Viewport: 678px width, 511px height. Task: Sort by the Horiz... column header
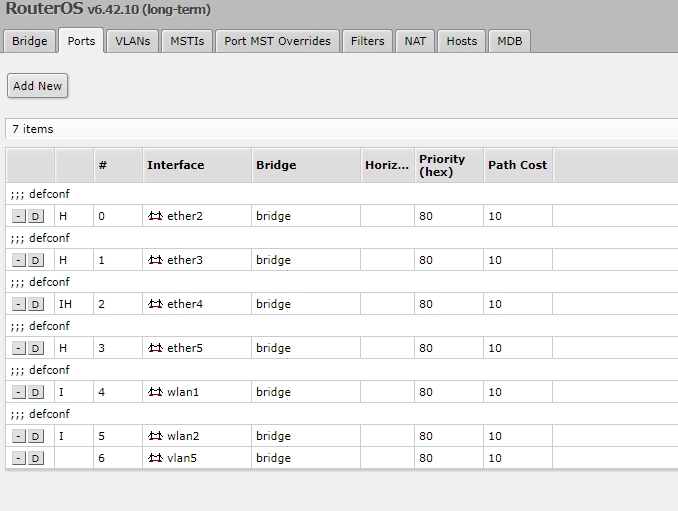tap(388, 165)
